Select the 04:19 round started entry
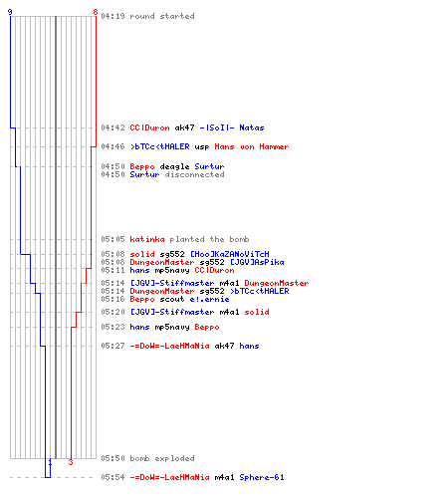Image resolution: width=448 pixels, height=498 pixels. click(x=147, y=16)
